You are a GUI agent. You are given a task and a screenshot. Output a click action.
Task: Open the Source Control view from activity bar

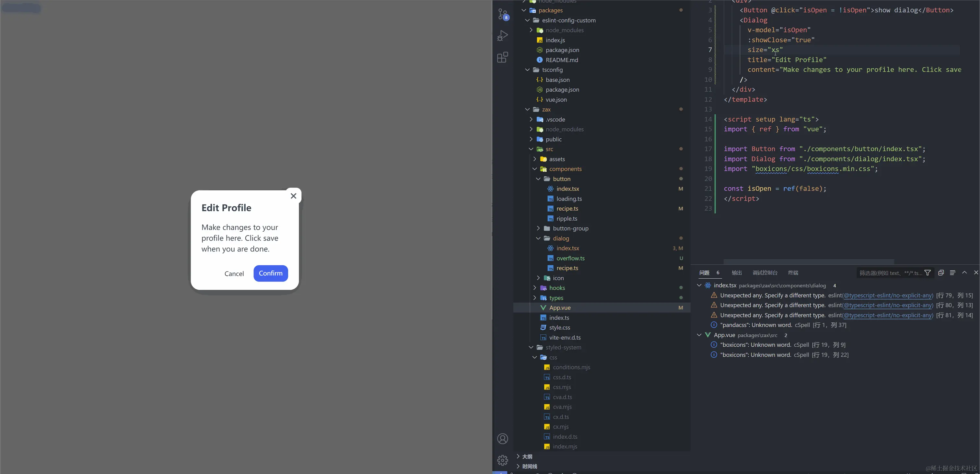coord(503,14)
